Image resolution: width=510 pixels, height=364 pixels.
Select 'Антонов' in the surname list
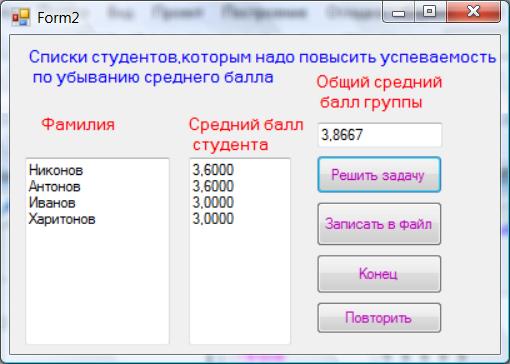55,186
